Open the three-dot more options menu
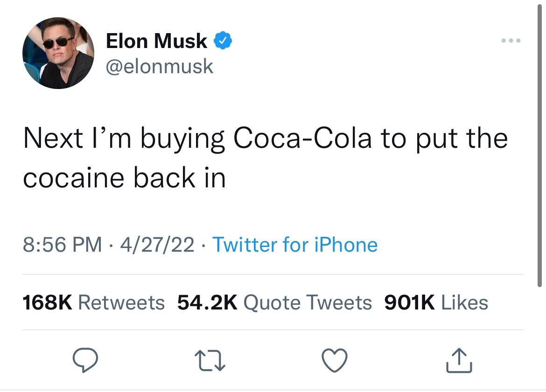This screenshot has width=546, height=392. 511,41
